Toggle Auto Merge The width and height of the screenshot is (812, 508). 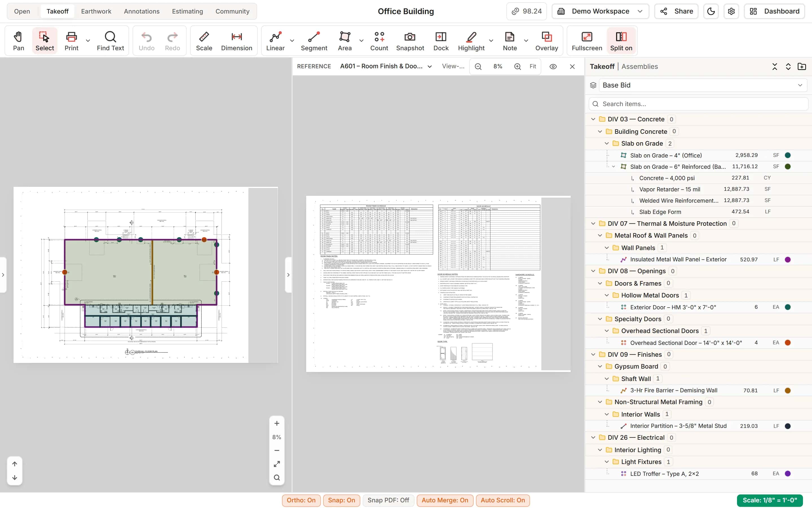445,500
